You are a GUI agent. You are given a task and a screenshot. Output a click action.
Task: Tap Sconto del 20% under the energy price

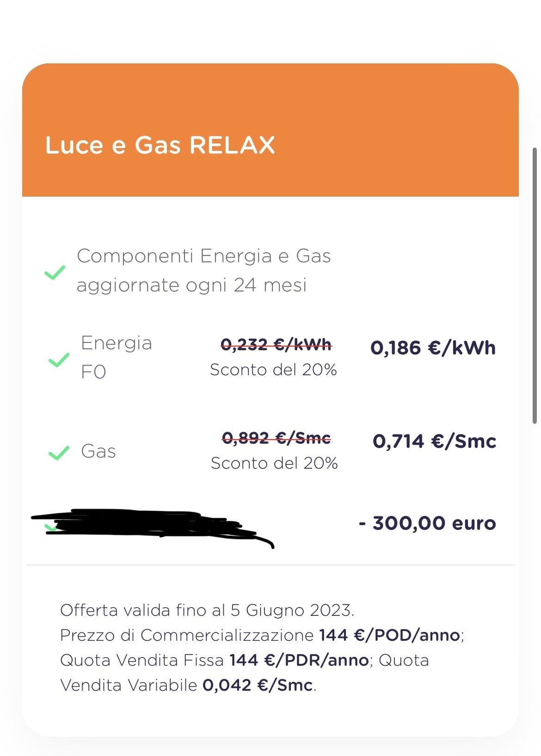click(x=273, y=370)
